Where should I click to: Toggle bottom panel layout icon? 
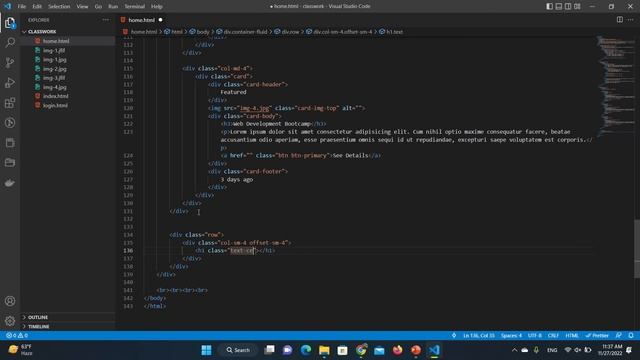click(x=559, y=6)
